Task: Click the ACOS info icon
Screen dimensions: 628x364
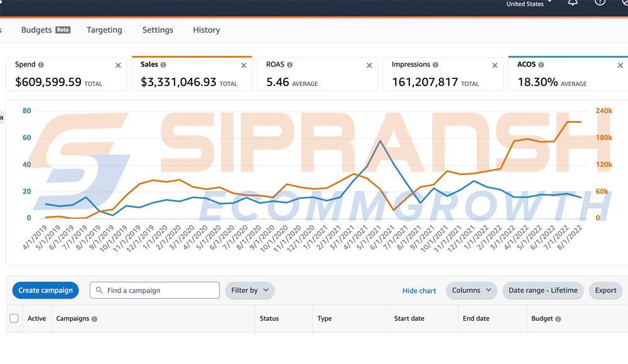Action: tap(541, 65)
